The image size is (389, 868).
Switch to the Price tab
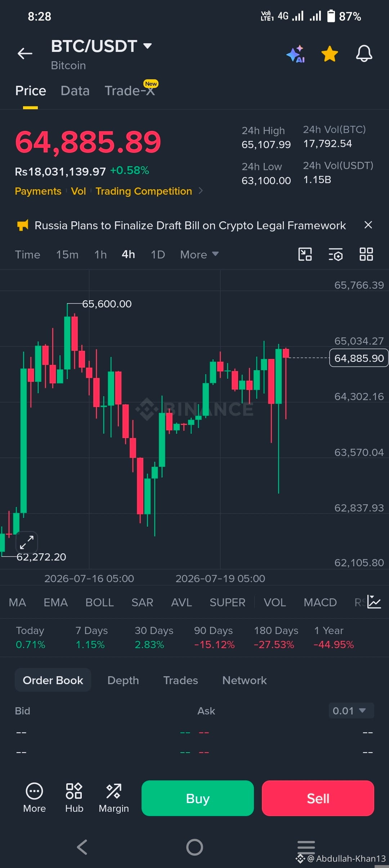tap(31, 90)
